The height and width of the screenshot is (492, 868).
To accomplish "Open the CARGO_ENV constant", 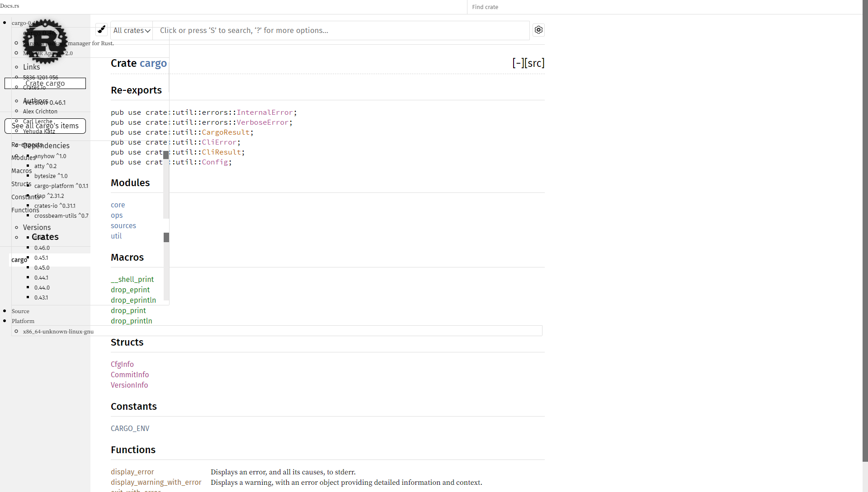I will pyautogui.click(x=130, y=428).
